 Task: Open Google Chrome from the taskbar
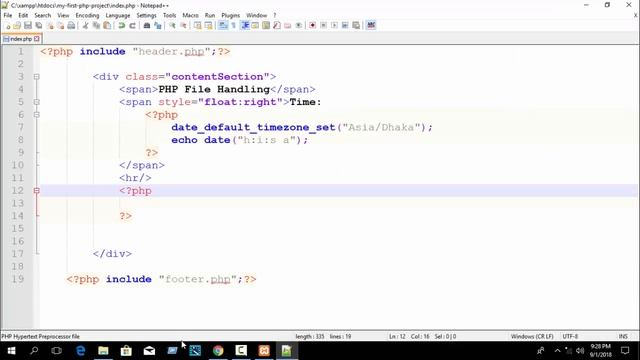218,351
